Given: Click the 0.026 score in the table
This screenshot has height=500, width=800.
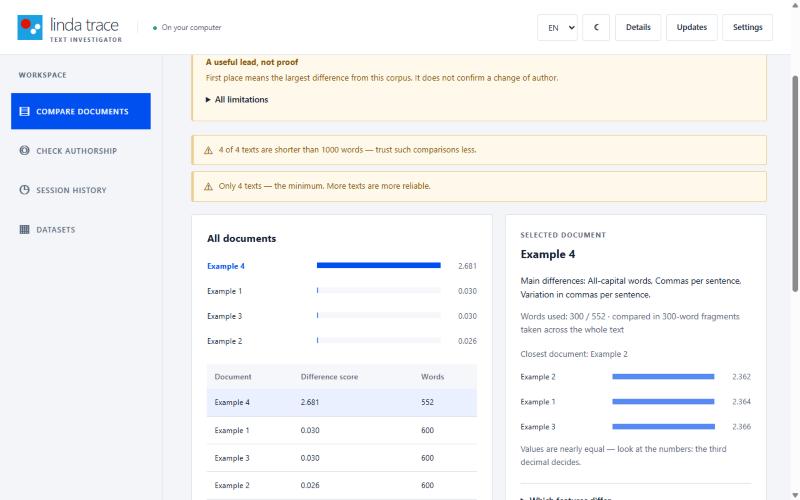Looking at the screenshot, I should point(310,485).
